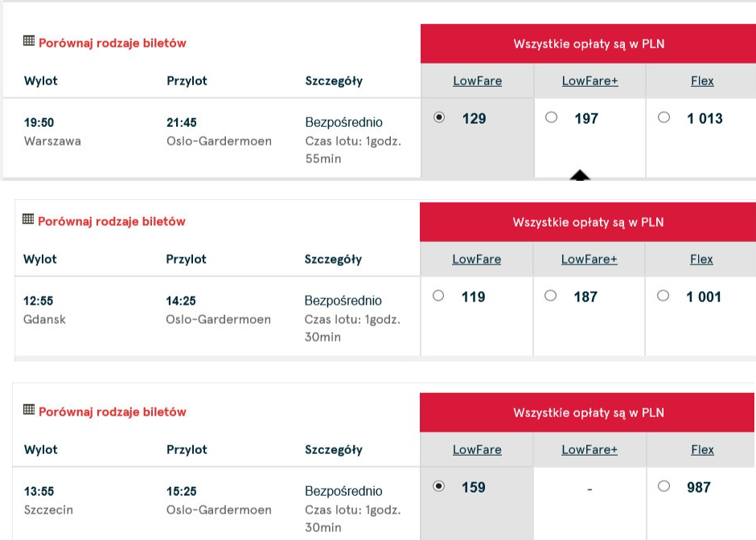Choose Flex 987 fare from Szczecin

click(x=664, y=486)
